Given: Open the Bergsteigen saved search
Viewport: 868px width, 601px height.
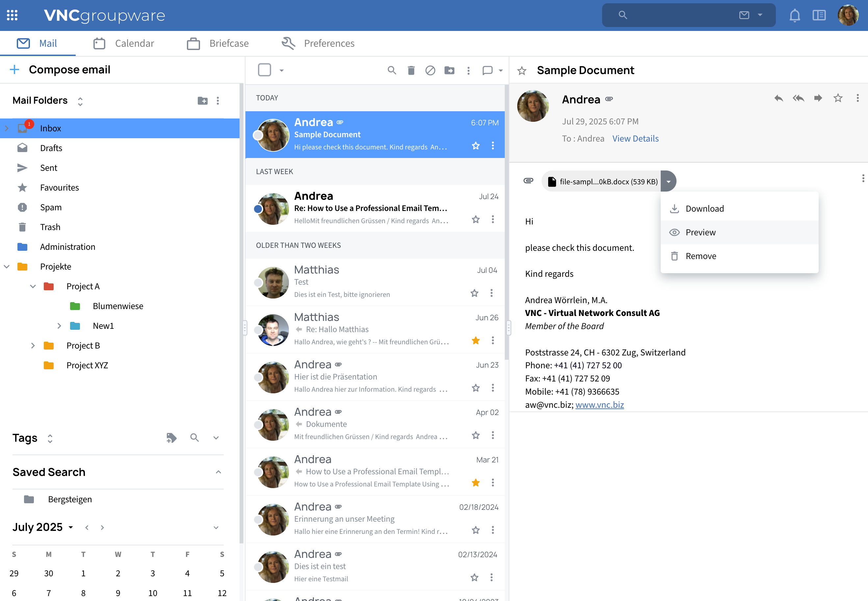Looking at the screenshot, I should (70, 499).
